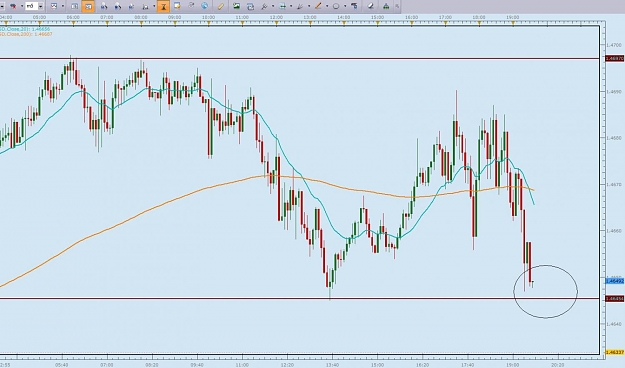Expand the ellipse tool dropdown arrow
This screenshot has width=625, height=368.
[345, 6]
